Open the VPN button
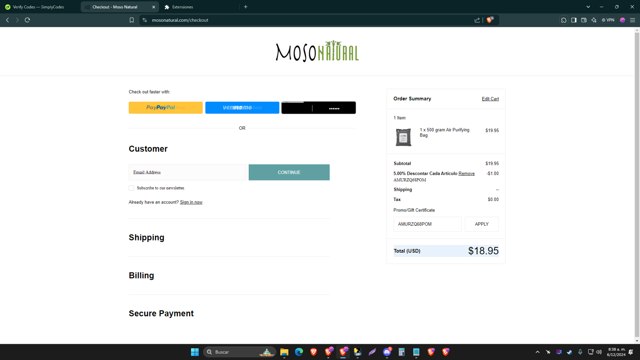Viewport: 640px width, 360px height. (x=608, y=20)
